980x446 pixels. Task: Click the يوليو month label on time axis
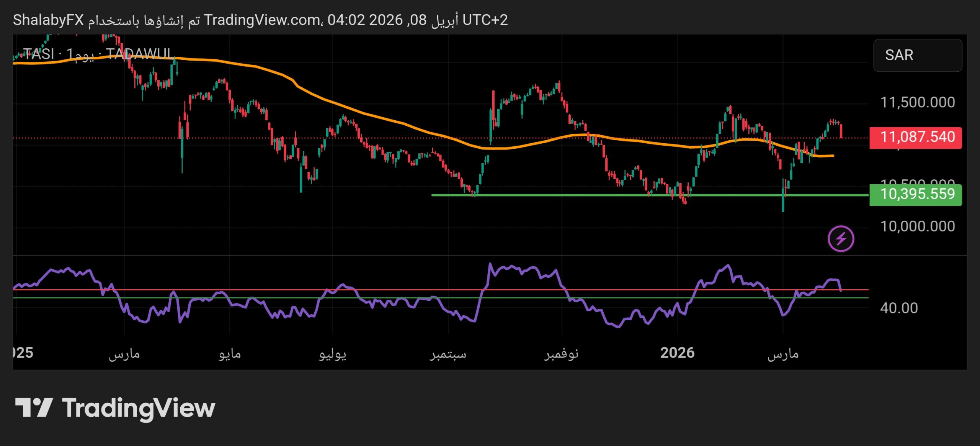332,353
